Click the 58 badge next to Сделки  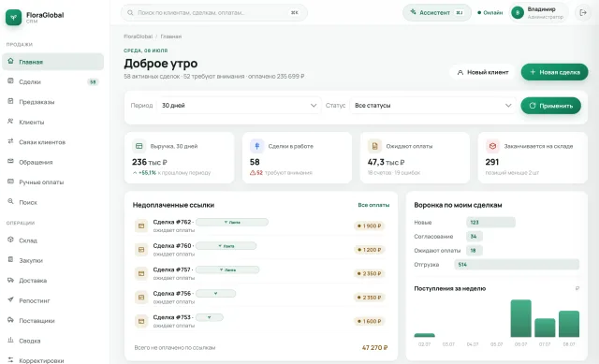click(x=93, y=81)
